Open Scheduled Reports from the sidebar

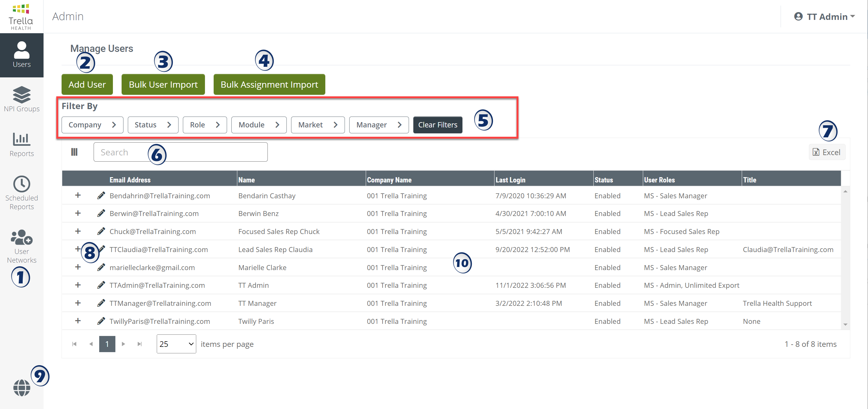tap(21, 192)
